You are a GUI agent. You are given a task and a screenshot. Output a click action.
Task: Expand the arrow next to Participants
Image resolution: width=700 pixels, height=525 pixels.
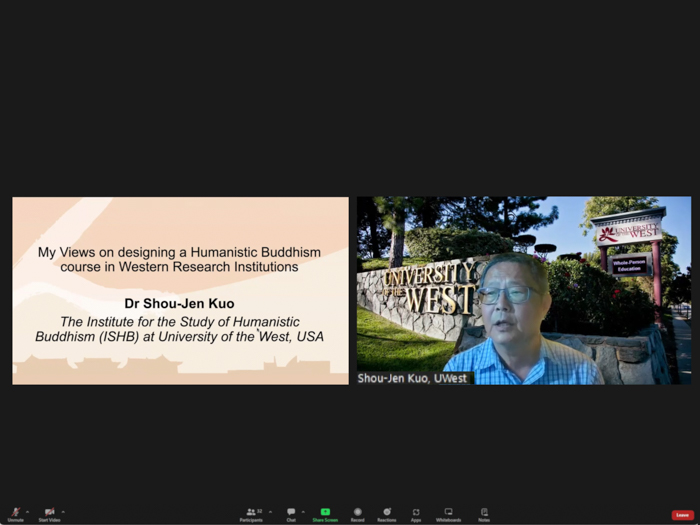(x=270, y=512)
